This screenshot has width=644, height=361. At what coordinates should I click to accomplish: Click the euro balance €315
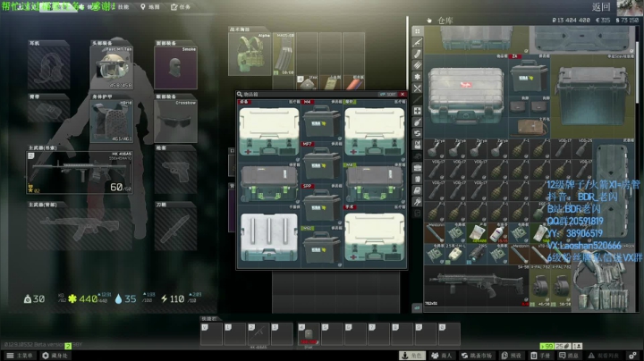tap(603, 20)
